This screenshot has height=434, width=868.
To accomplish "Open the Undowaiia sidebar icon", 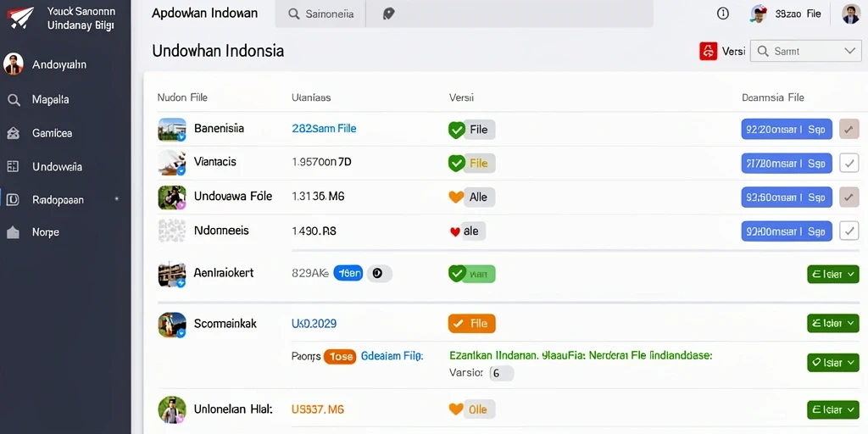I will 14,167.
